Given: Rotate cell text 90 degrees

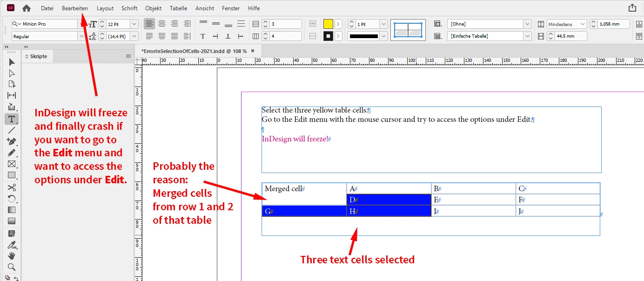Looking at the screenshot, I should (x=215, y=36).
